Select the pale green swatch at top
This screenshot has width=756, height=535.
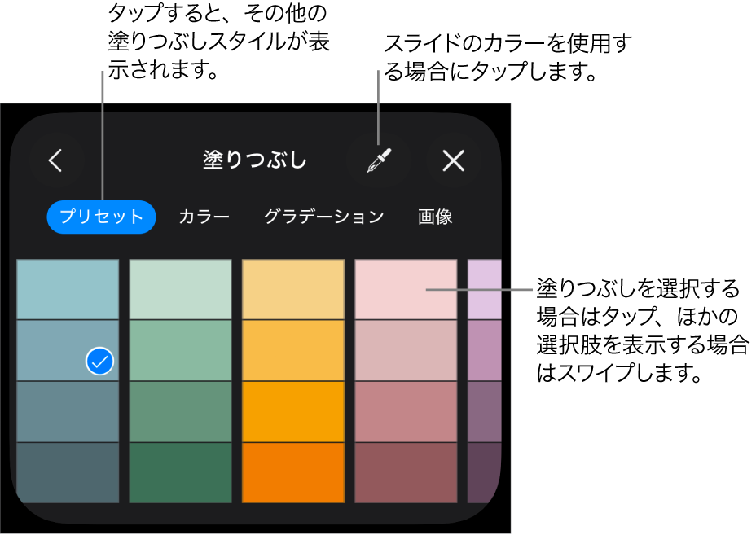180,289
